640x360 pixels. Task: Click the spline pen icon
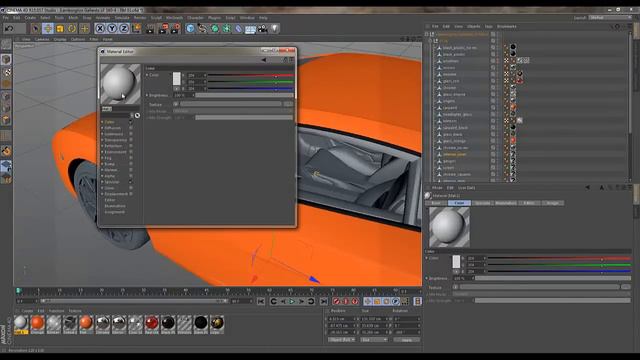point(202,28)
